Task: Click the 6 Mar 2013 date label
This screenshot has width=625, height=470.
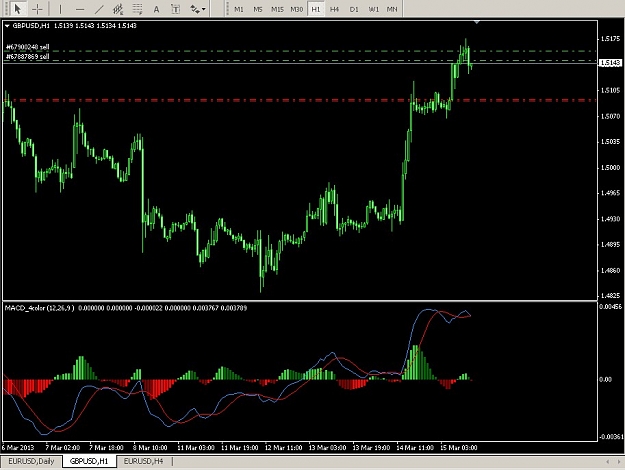Action: 18,448
